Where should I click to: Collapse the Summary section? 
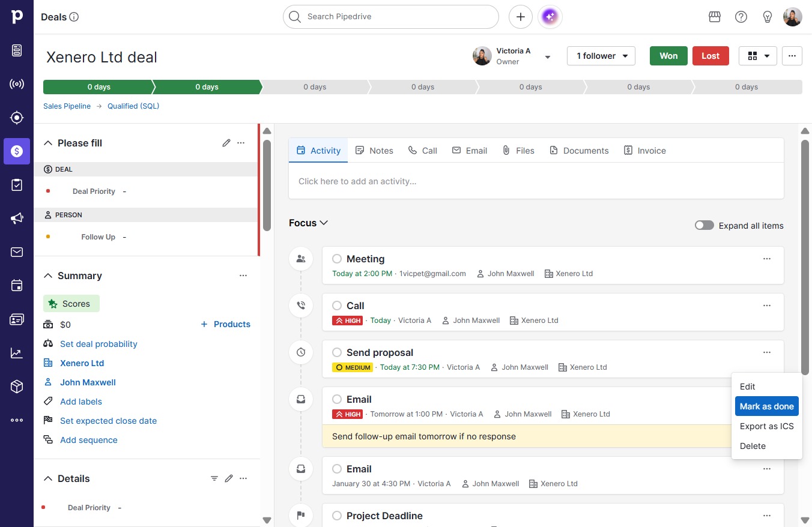click(48, 276)
